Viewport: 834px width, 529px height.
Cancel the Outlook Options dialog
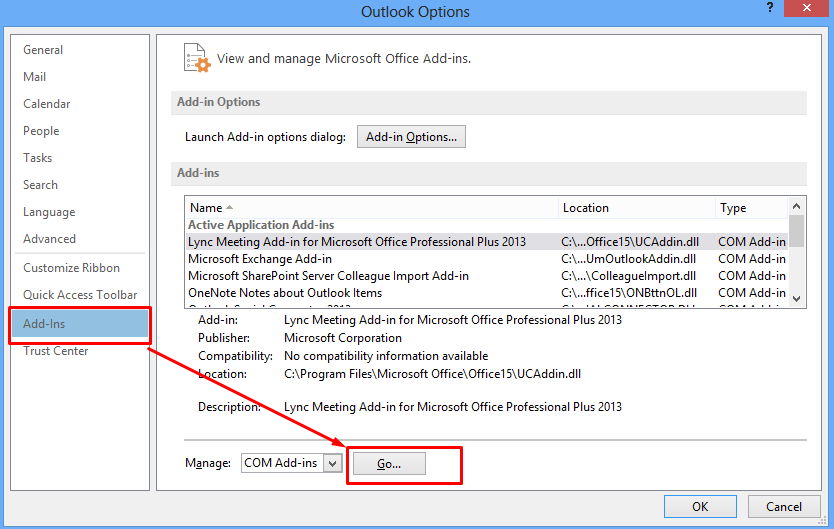(x=783, y=507)
